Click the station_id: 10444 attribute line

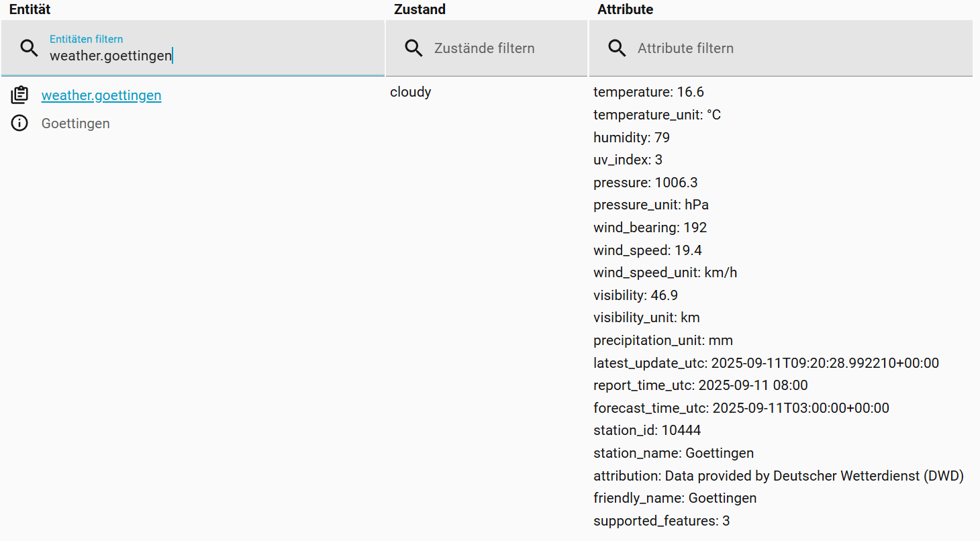pos(647,430)
